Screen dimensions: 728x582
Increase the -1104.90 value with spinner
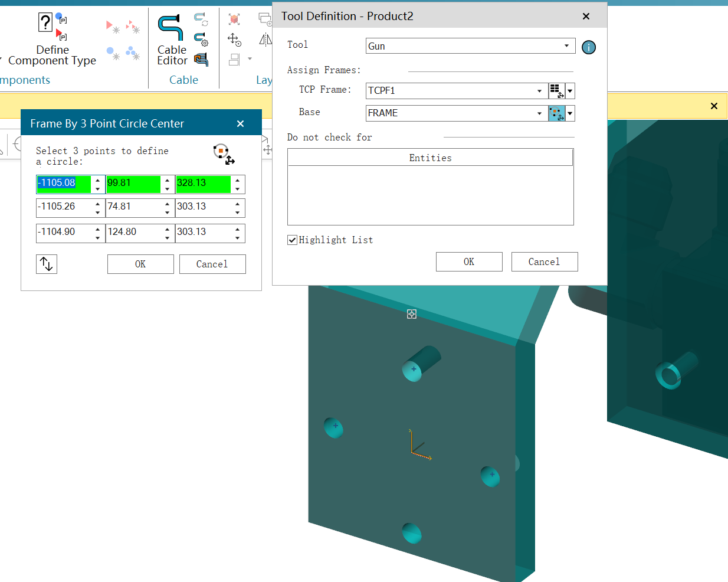(98, 229)
